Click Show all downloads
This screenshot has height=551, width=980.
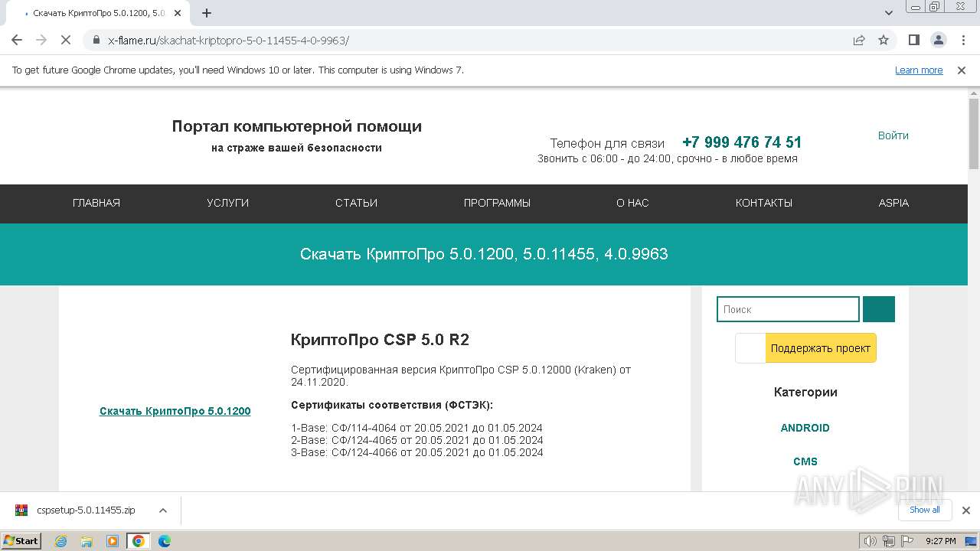click(924, 510)
